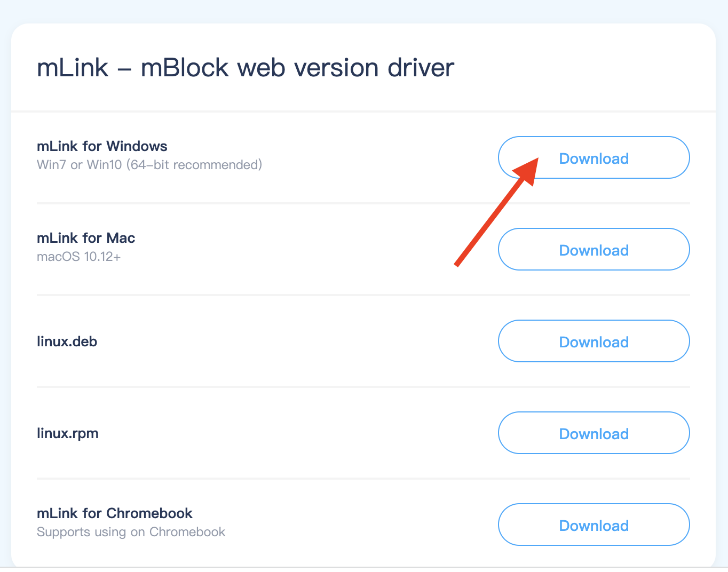728x572 pixels.
Task: Click divider line beneath the page heading
Action: tap(363, 112)
